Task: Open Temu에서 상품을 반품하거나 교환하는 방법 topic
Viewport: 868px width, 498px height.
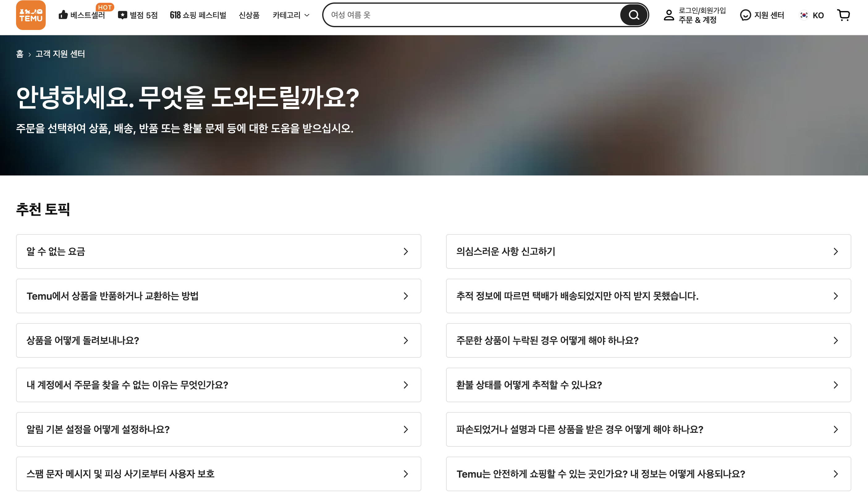Action: coord(218,296)
